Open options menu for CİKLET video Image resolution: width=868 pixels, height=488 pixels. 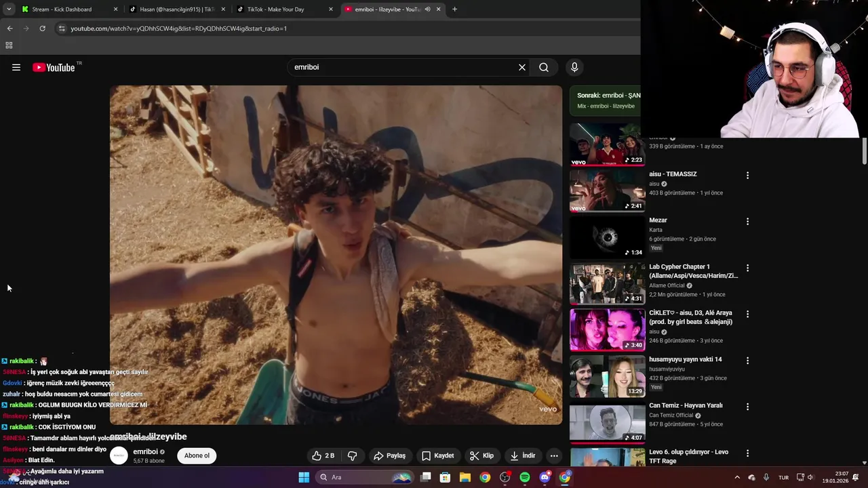(747, 314)
